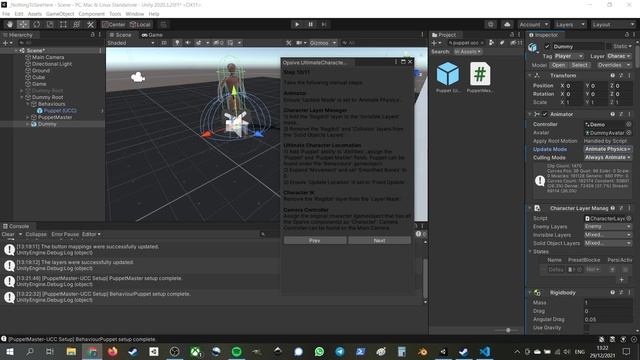Open Shaded draw mode dropdown
The height and width of the screenshot is (360, 640).
click(x=130, y=42)
